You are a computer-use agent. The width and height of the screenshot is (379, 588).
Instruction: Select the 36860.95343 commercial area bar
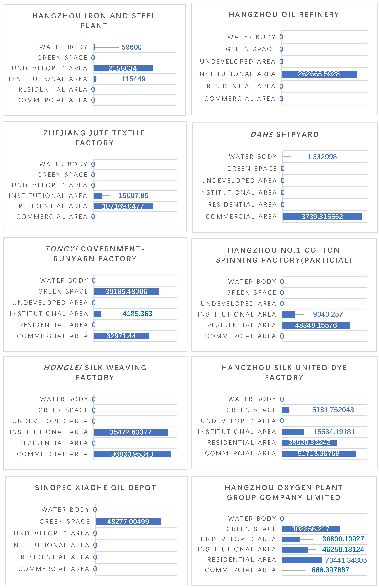point(132,454)
